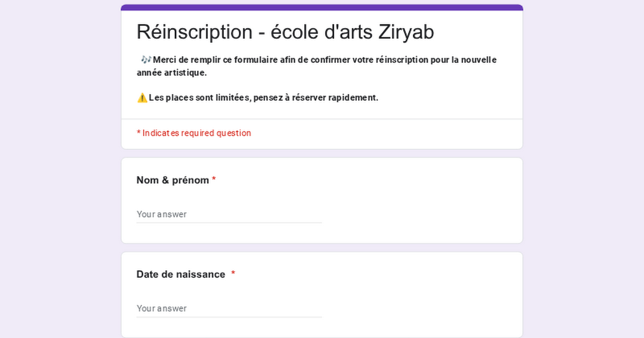This screenshot has height=338, width=644.
Task: Click the red asterisk next to Date de naissance
Action: pos(233,274)
